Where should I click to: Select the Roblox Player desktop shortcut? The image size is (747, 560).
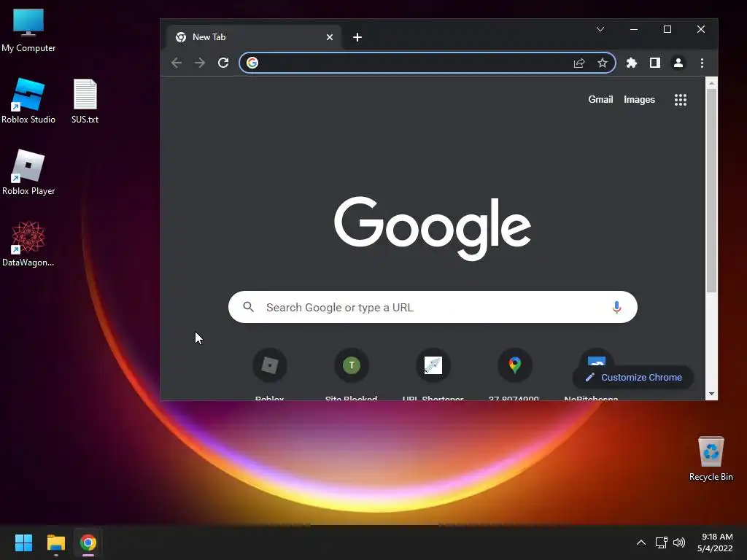28,172
